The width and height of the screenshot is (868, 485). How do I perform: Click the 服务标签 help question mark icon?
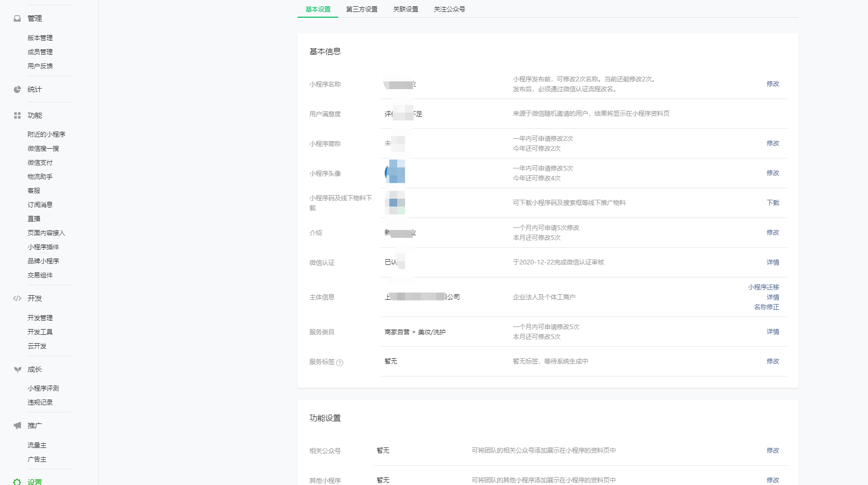click(340, 363)
